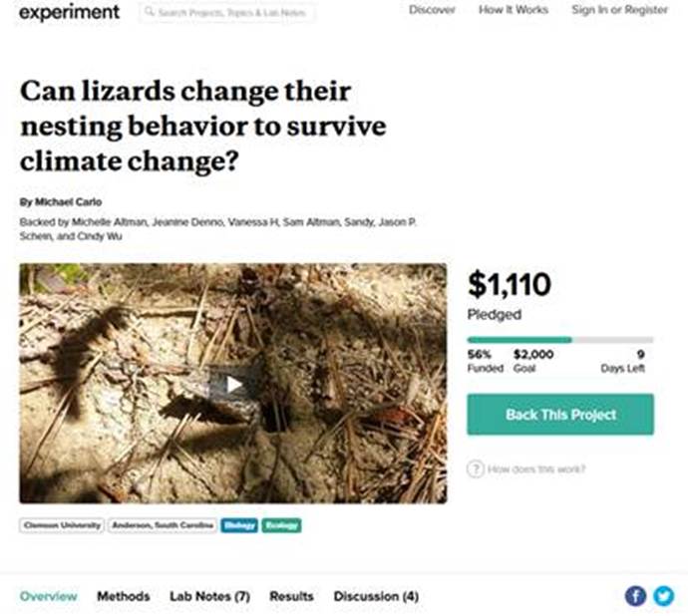Click Sign In or Register
688x616 pixels.
click(x=620, y=10)
